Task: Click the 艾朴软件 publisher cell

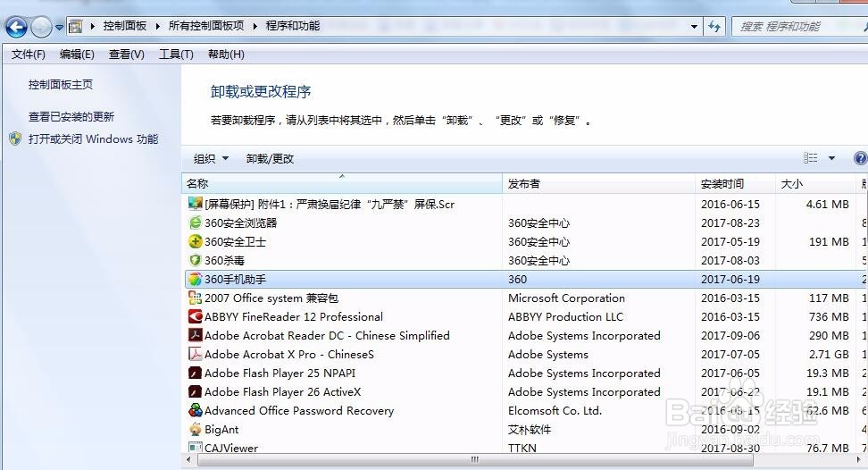Action: point(530,430)
